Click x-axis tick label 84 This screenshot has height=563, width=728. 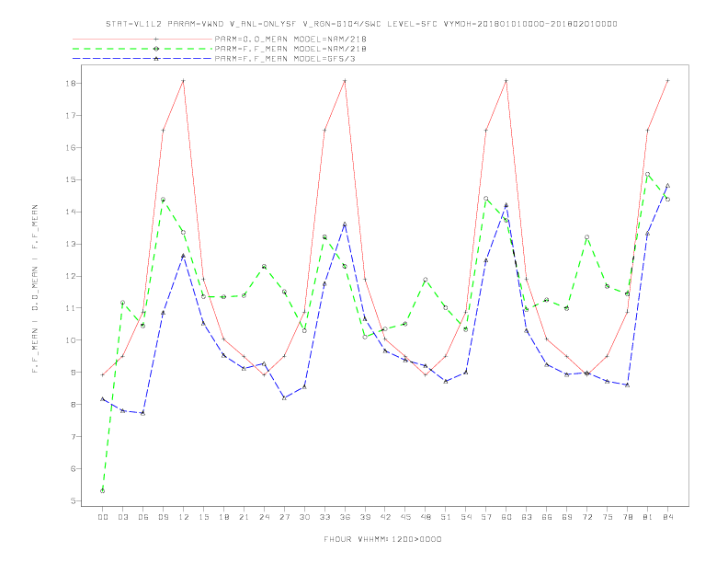point(667,517)
